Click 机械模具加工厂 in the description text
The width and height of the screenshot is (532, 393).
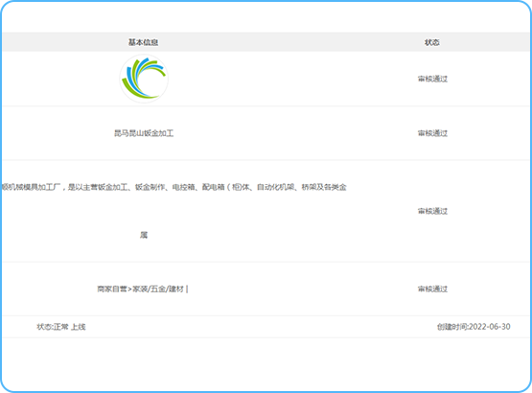[34, 187]
